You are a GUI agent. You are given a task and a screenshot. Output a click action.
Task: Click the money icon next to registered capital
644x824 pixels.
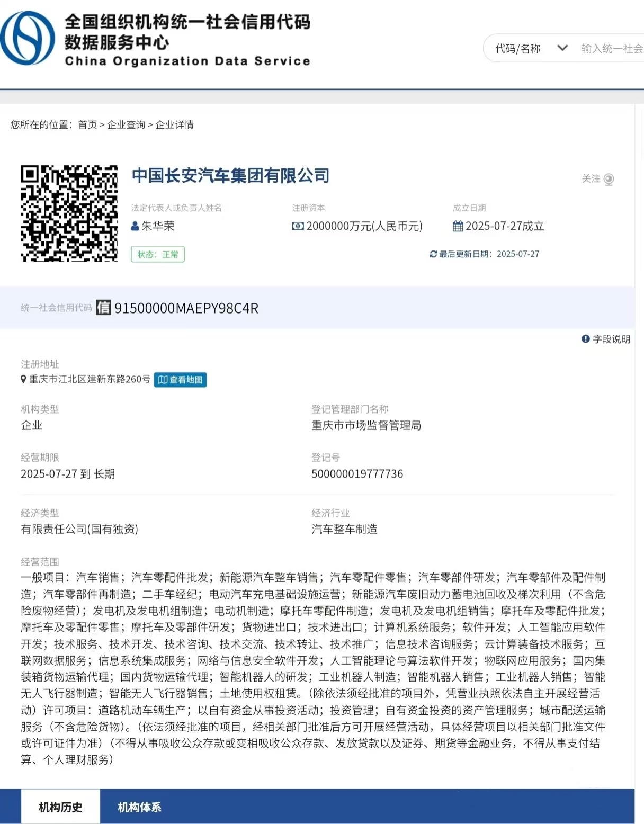click(x=298, y=226)
